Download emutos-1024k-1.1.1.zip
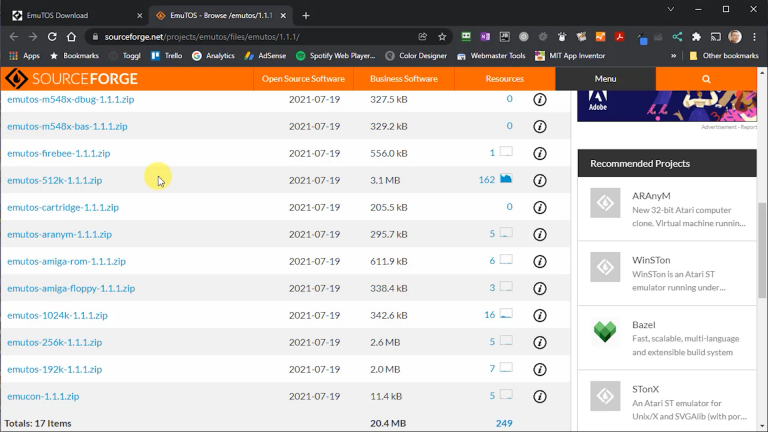This screenshot has height=432, width=768. click(57, 315)
